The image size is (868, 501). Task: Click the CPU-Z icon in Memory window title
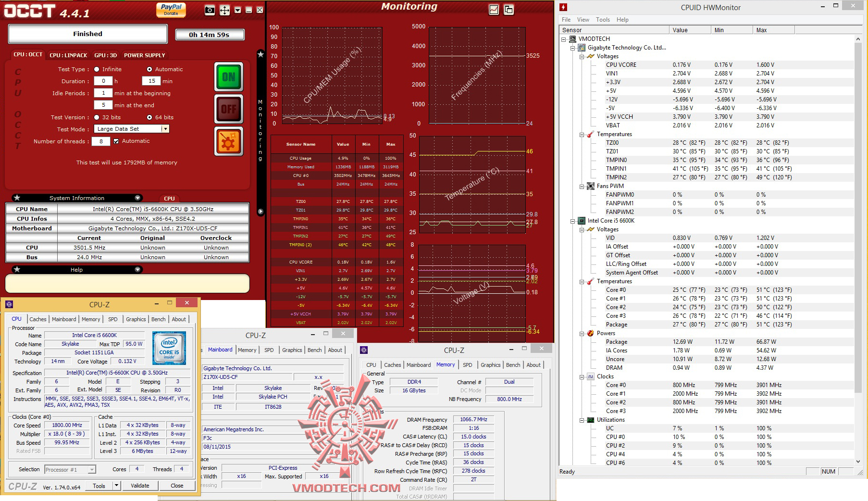pos(364,350)
